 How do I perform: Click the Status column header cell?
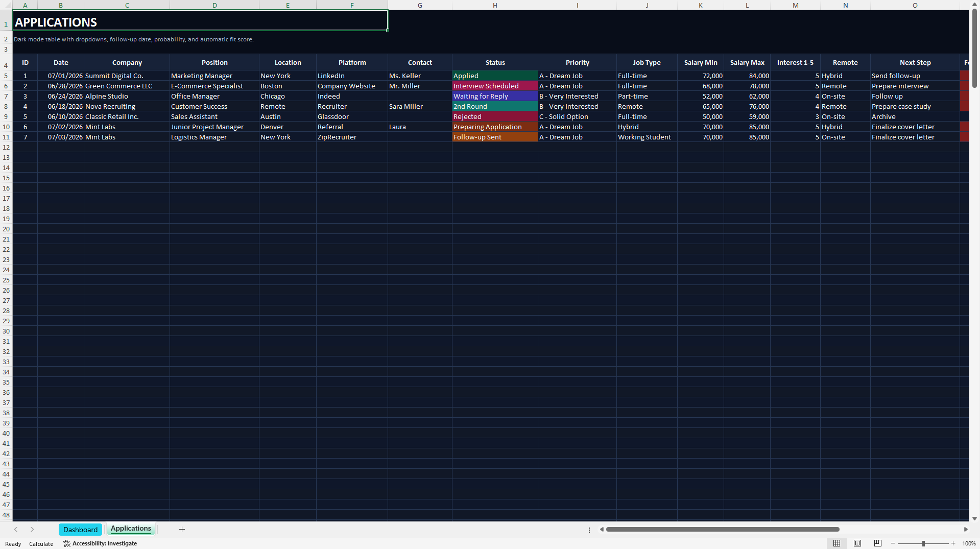(x=495, y=62)
